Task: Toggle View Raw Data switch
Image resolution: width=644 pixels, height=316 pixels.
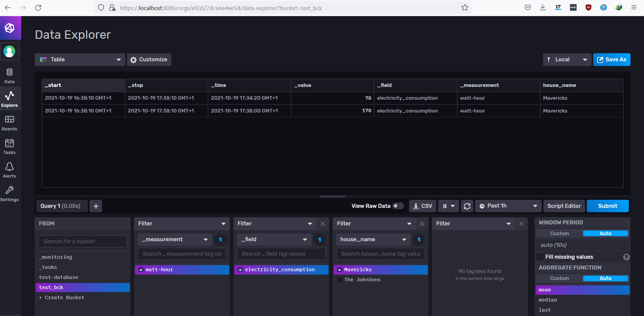Action: tap(398, 206)
